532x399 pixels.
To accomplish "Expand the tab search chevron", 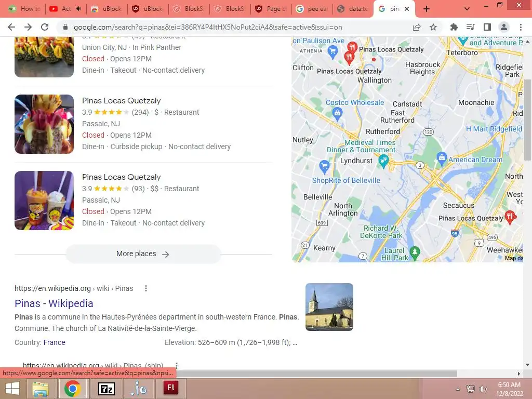I will click(467, 9).
